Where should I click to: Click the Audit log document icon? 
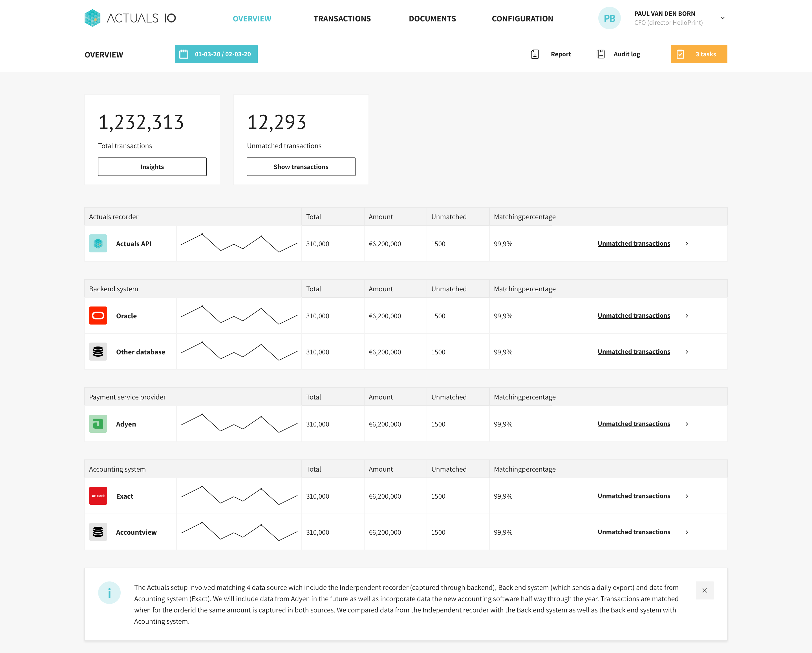(601, 54)
